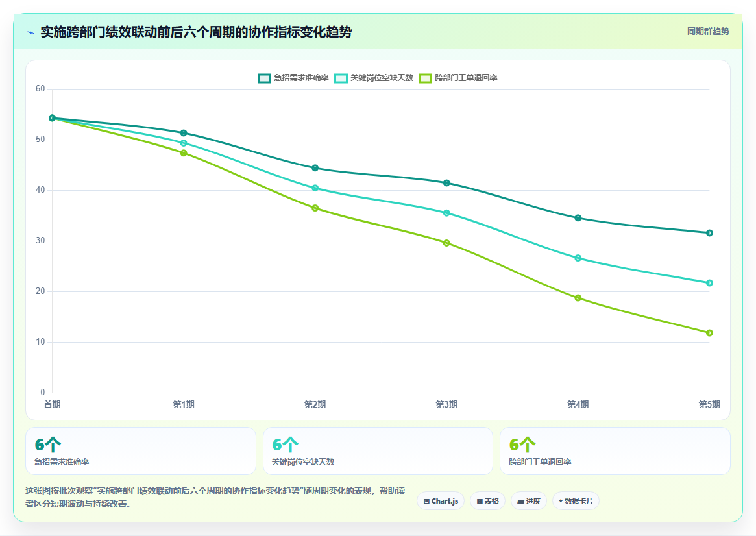Click the 6个 value on 跨部门工单退回率 card
The width and height of the screenshot is (756, 536).
(x=522, y=445)
